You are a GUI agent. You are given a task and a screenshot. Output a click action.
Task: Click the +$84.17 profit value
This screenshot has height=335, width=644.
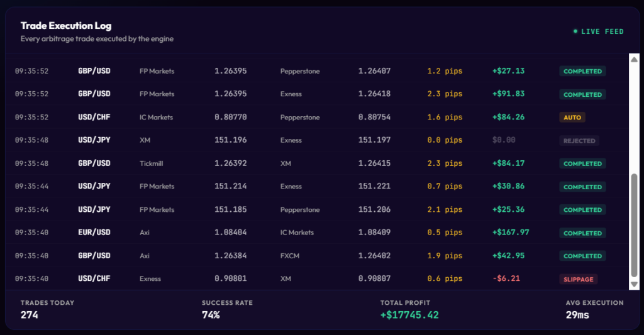point(508,163)
